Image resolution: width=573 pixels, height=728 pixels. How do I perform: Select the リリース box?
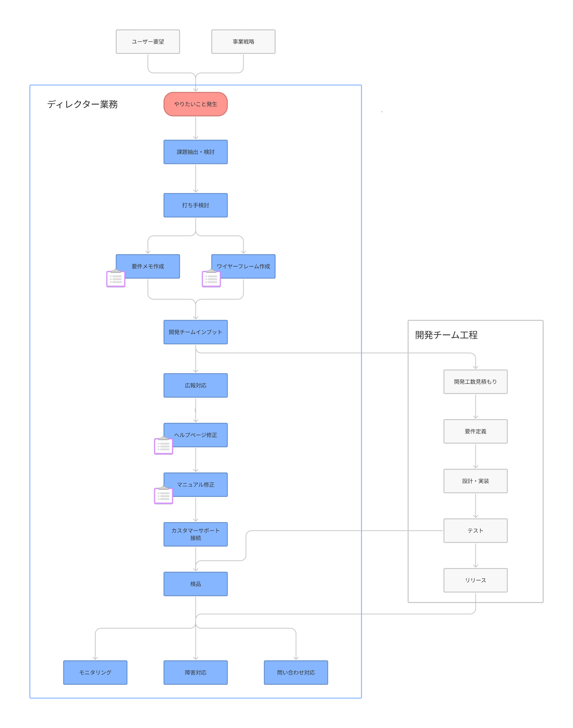click(476, 580)
